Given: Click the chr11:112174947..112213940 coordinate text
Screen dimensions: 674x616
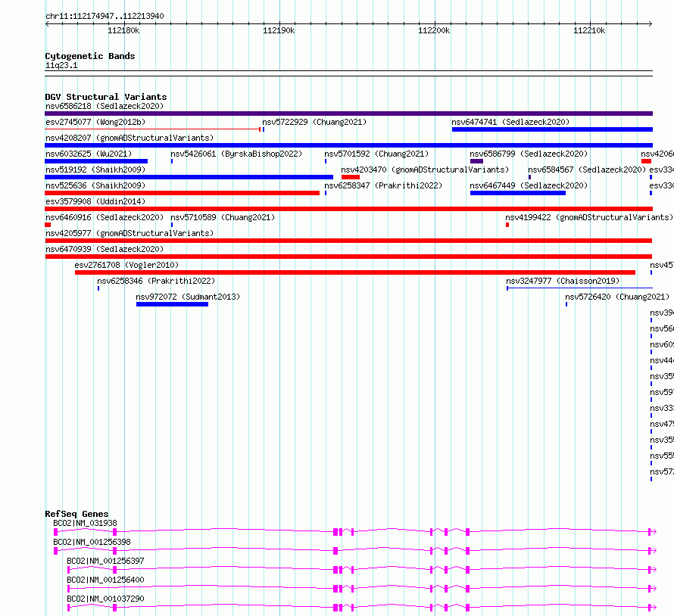Looking at the screenshot, I should click(x=105, y=17).
